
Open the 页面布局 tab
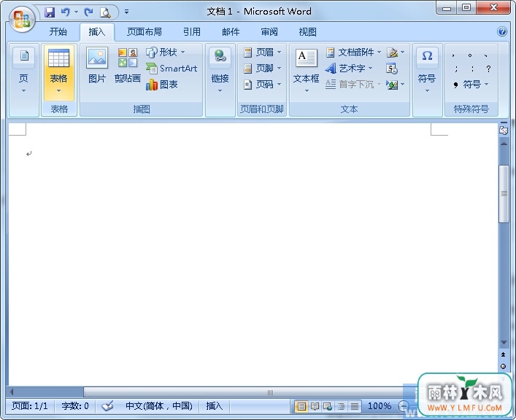pos(144,32)
